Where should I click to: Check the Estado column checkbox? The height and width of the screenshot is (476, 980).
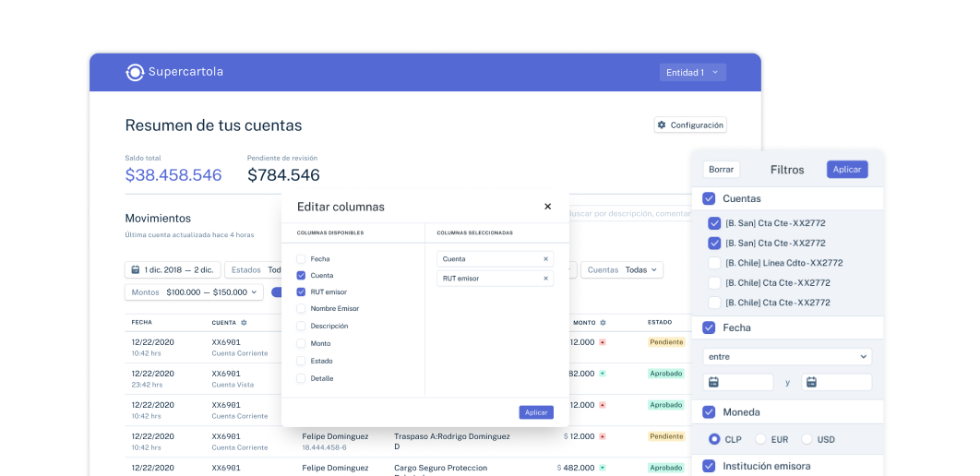pyautogui.click(x=301, y=361)
